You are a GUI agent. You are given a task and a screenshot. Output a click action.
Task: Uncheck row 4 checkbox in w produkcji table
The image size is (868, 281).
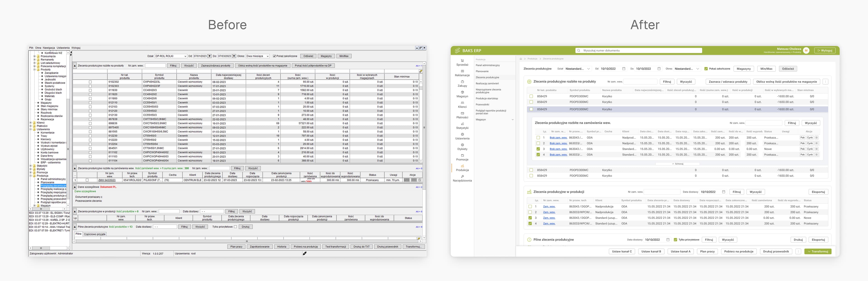pos(530,223)
